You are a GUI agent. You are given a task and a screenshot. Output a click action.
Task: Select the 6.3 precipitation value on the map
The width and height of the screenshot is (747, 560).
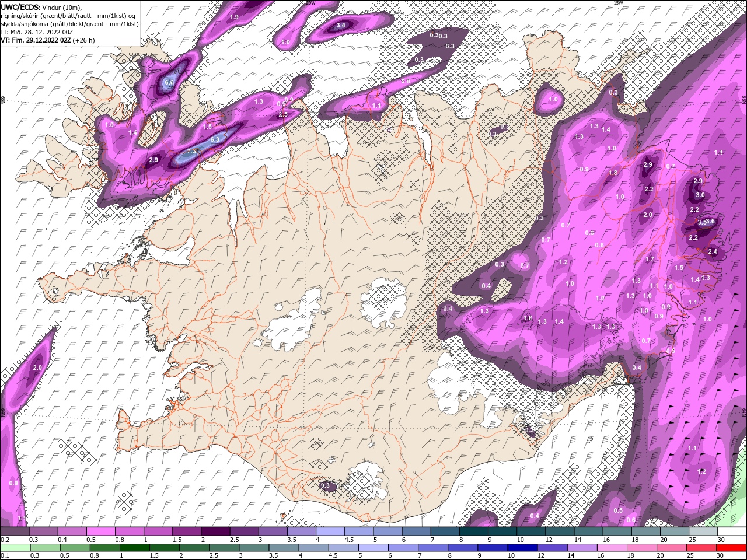click(x=214, y=139)
